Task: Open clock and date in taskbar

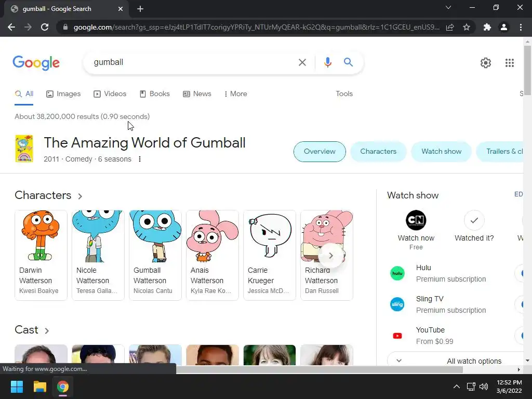Action: click(x=509, y=387)
